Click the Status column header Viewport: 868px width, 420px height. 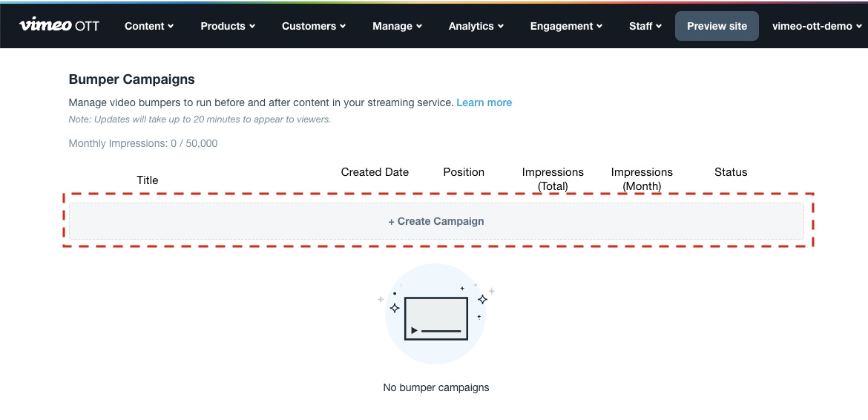731,172
